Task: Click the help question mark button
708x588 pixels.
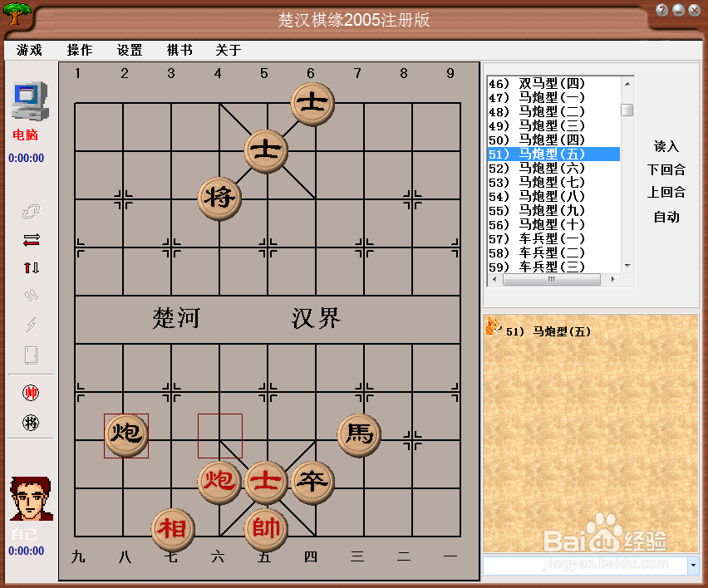Action: 662,10
